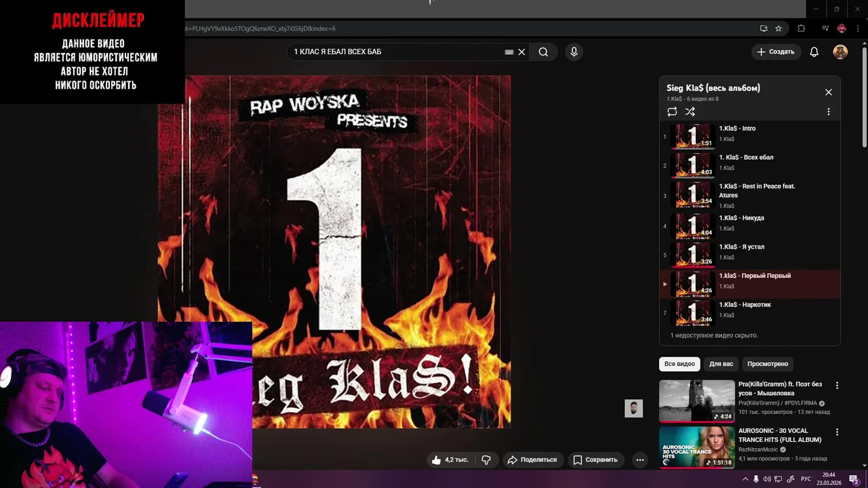Image resolution: width=868 pixels, height=488 pixels.
Task: Click the YouTube search magnifier button
Action: [543, 52]
